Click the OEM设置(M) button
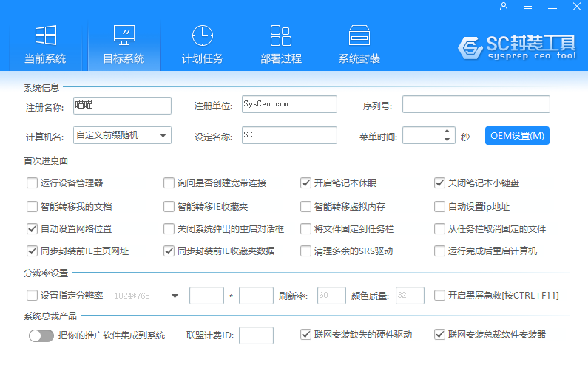This screenshot has height=368, width=588. click(x=517, y=136)
